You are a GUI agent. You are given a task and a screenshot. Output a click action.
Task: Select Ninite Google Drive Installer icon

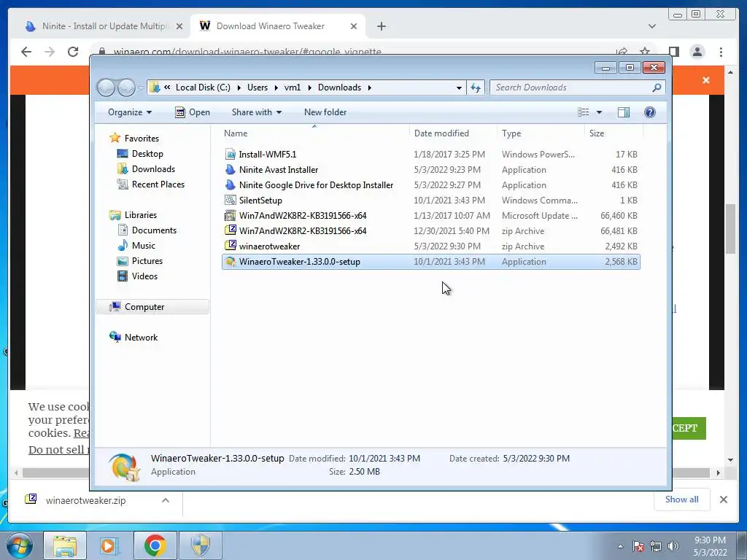230,184
